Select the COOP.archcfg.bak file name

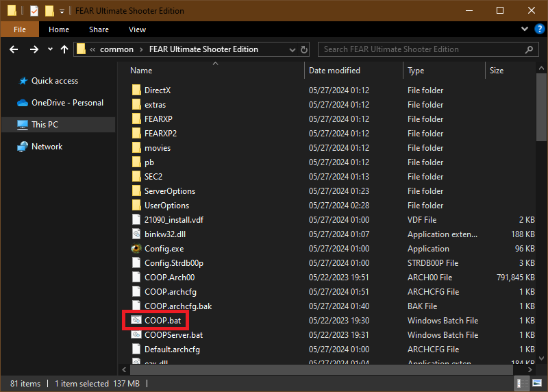click(178, 306)
